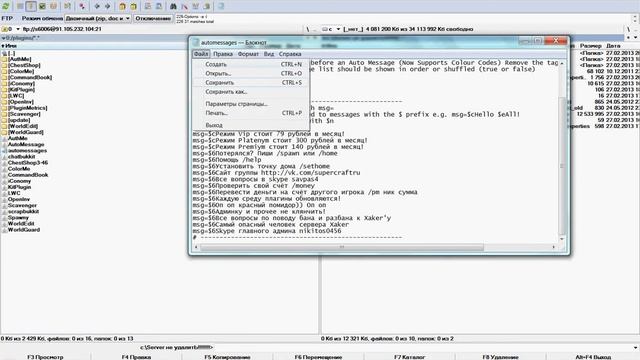The height and width of the screenshot is (360, 640).
Task: Select the [WorldGuard] folder
Action: coord(25,132)
